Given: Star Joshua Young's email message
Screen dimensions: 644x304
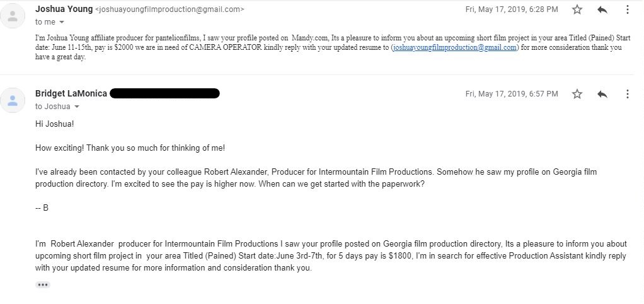Looking at the screenshot, I should pos(577,9).
